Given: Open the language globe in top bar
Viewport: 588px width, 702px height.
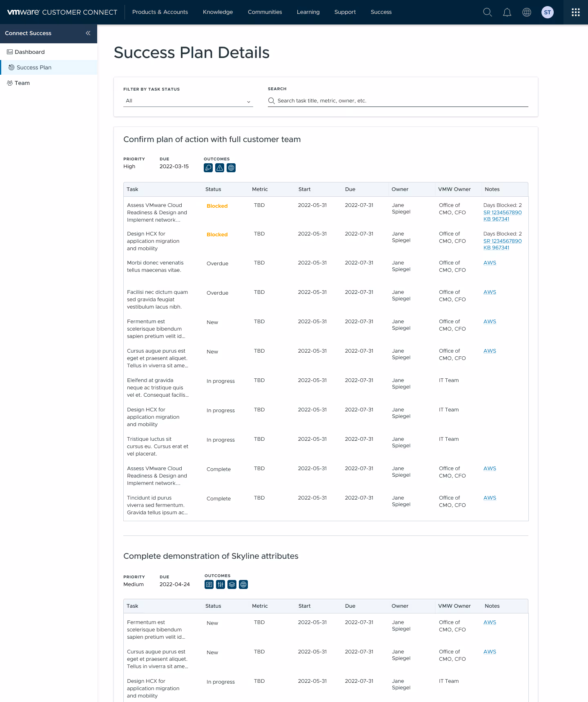Looking at the screenshot, I should click(x=527, y=12).
